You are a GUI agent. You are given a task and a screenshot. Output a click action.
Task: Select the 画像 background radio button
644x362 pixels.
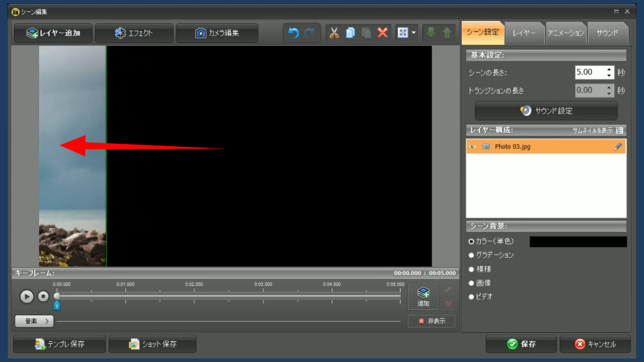[472, 283]
